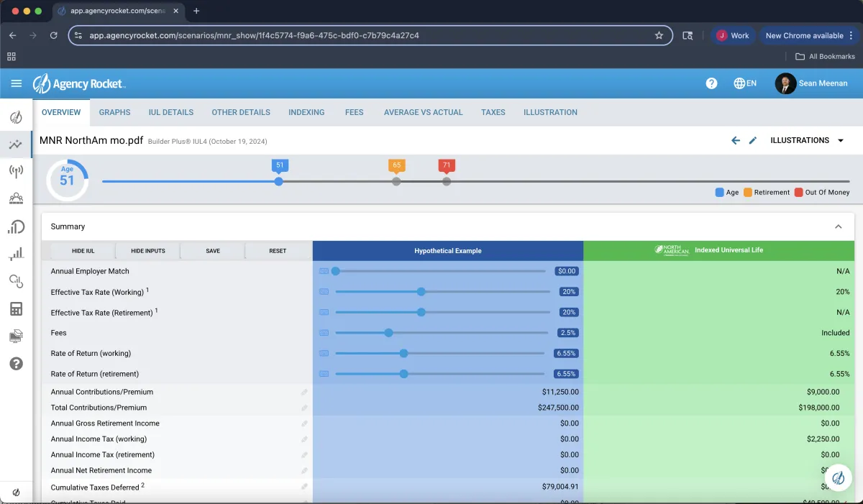This screenshot has height=504, width=863.
Task: Toggle the HIDE IUL button
Action: pyautogui.click(x=83, y=251)
